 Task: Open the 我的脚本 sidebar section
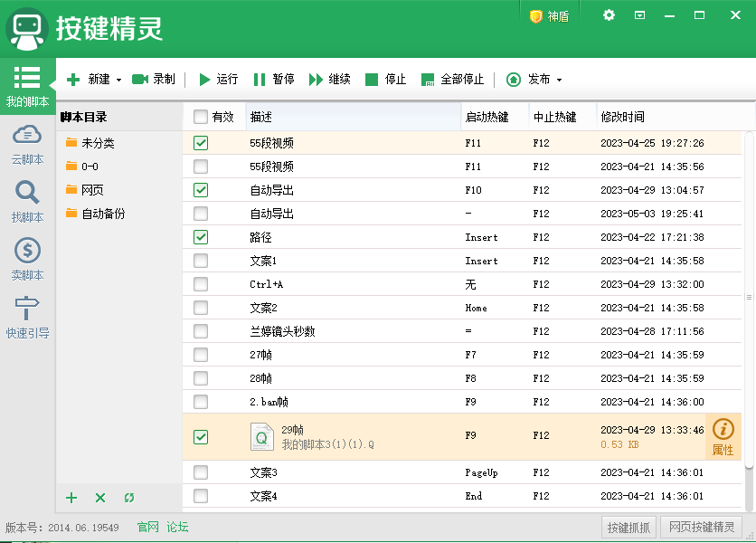point(27,86)
